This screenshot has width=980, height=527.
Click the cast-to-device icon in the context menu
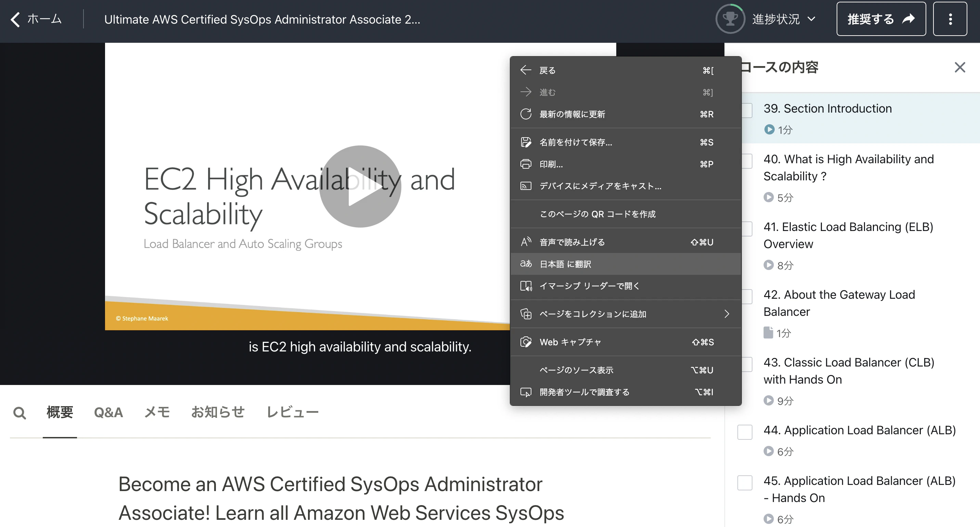tap(526, 186)
